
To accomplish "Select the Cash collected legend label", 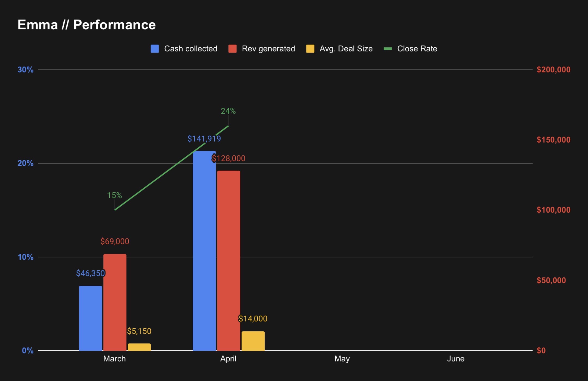I will coord(191,49).
